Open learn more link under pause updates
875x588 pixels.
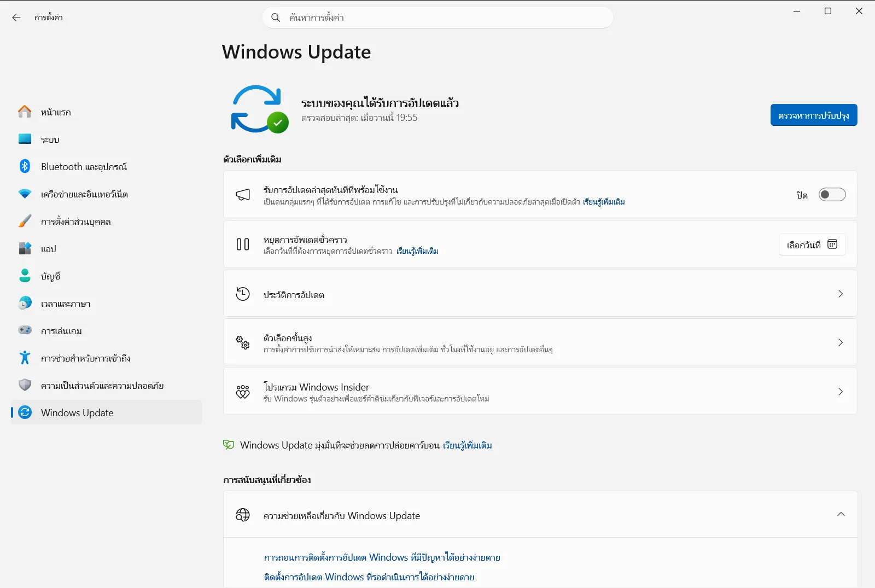417,251
